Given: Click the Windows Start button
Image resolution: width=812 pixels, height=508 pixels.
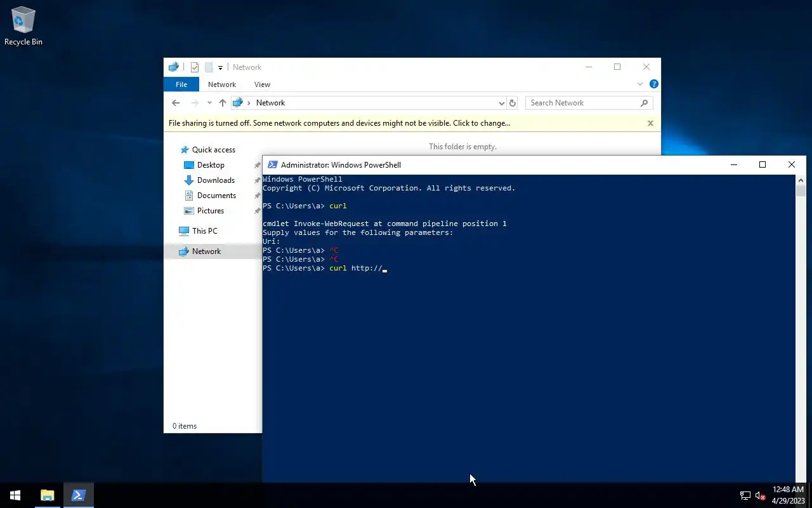Looking at the screenshot, I should coord(15,495).
